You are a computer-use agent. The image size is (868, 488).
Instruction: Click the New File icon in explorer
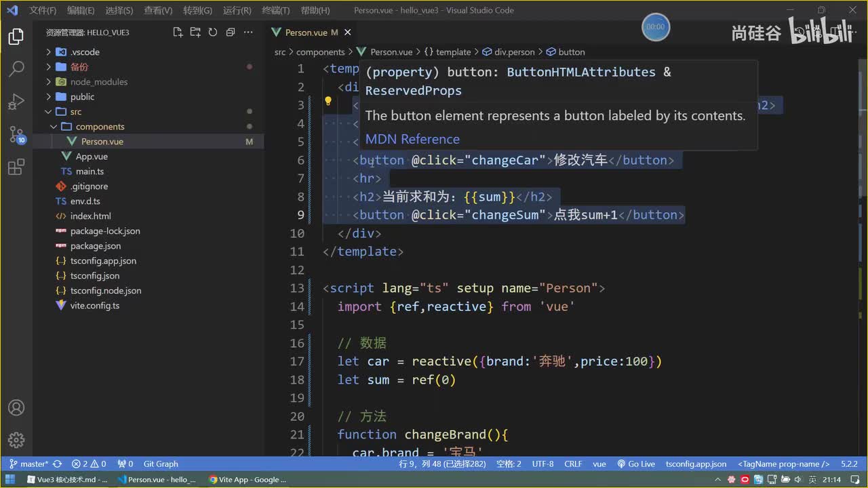[x=178, y=33]
